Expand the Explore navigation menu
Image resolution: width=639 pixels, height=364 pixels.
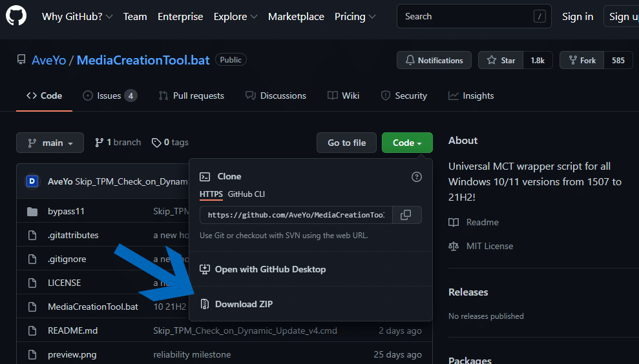click(236, 17)
